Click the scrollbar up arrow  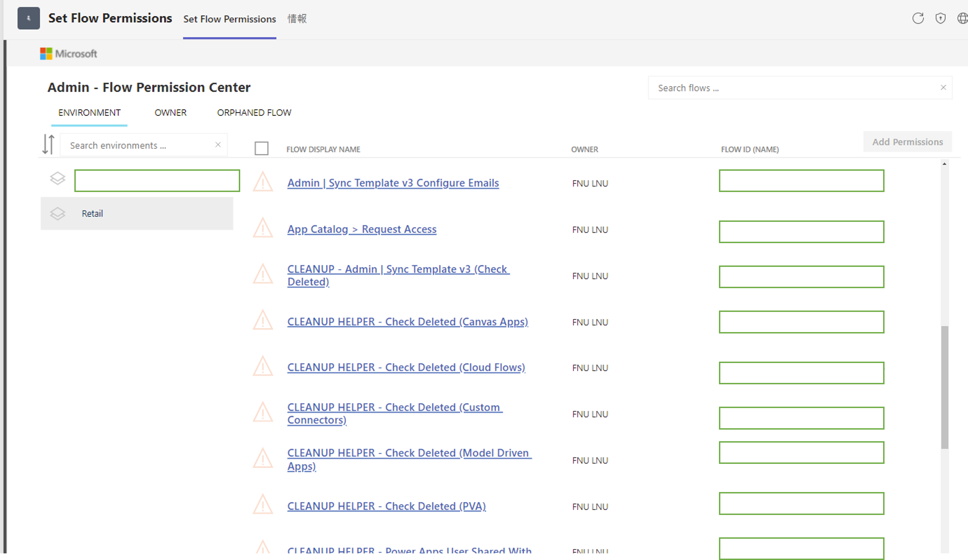944,164
